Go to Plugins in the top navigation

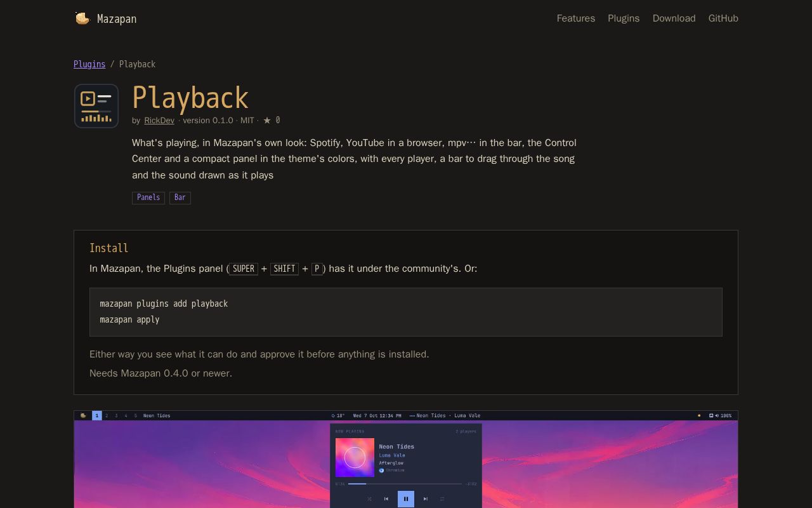624,18
